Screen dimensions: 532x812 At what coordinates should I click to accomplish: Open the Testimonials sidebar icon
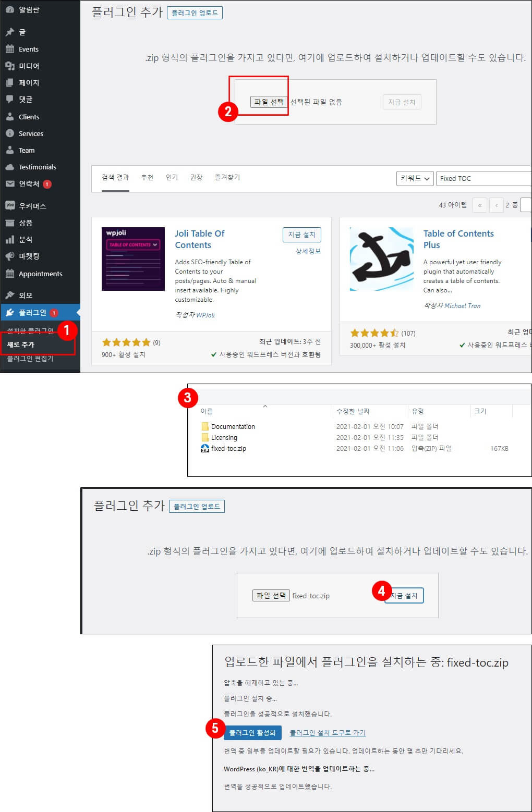click(10, 167)
